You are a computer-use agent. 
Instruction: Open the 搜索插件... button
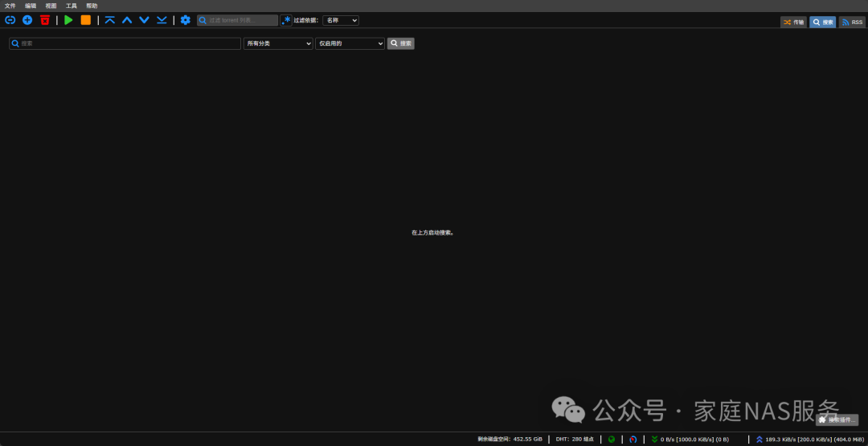point(837,420)
